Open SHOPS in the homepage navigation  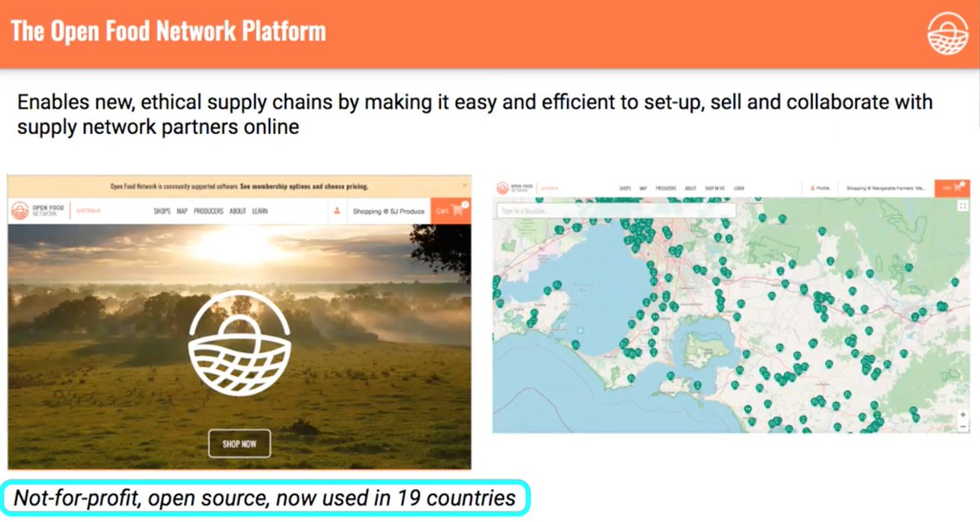[162, 211]
